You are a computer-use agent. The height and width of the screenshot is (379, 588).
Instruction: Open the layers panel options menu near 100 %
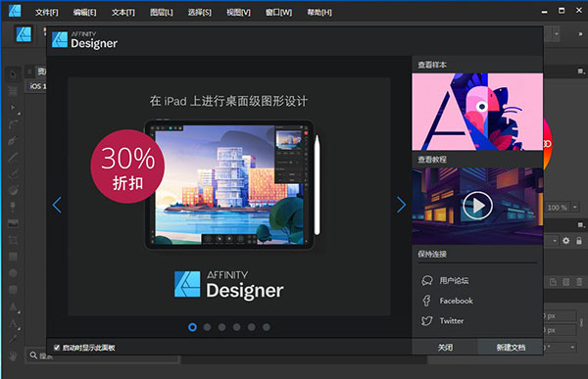point(580,224)
